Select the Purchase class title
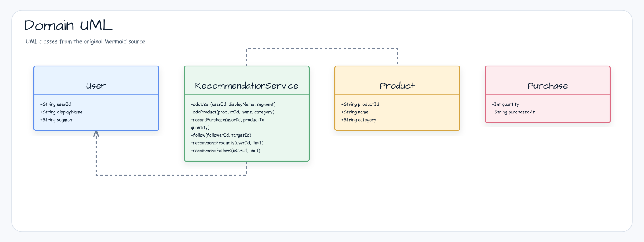The height and width of the screenshot is (242, 644). point(547,86)
